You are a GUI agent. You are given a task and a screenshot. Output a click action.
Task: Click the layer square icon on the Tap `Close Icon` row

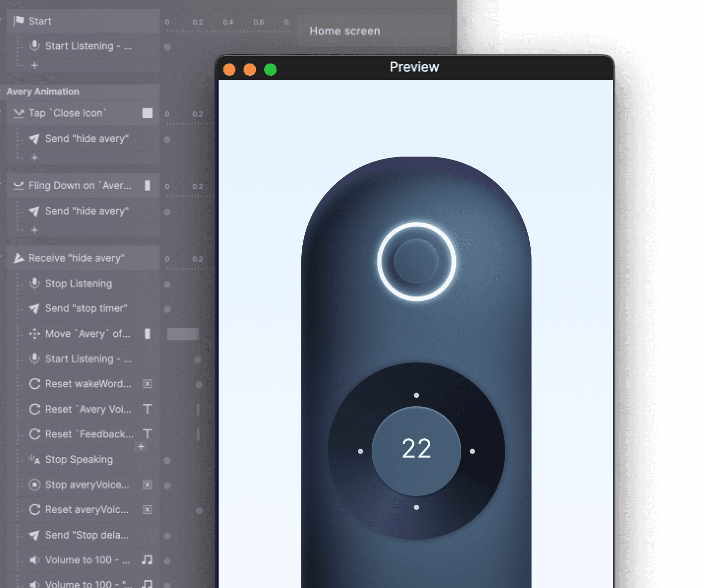[147, 113]
